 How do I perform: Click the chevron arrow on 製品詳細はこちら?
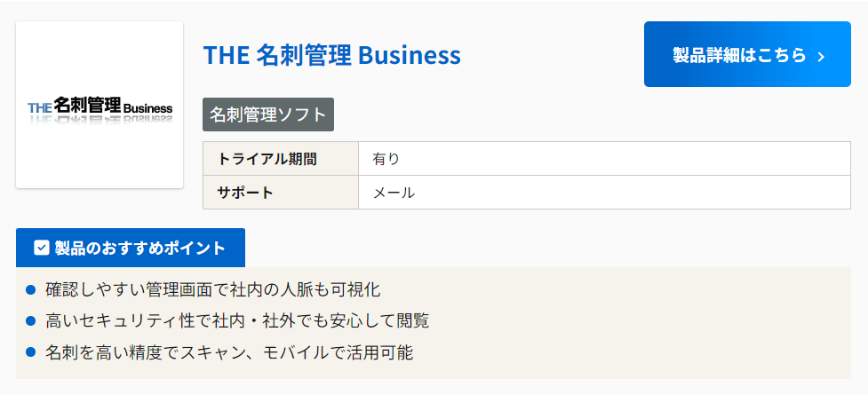coord(821,57)
